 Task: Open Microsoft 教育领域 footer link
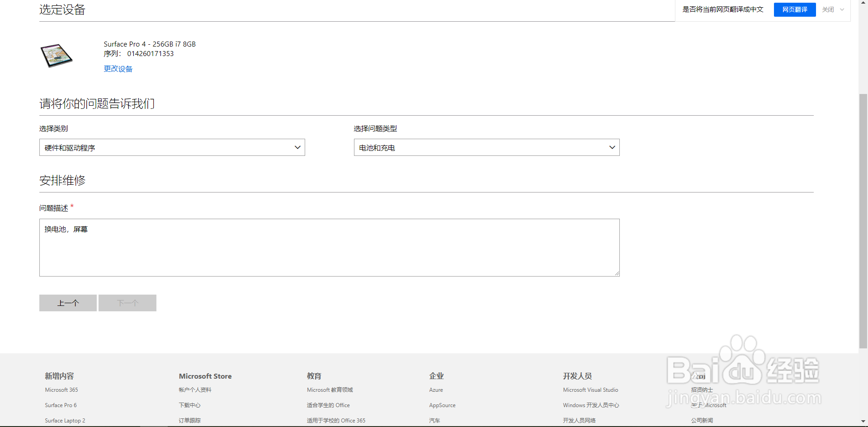click(x=330, y=389)
